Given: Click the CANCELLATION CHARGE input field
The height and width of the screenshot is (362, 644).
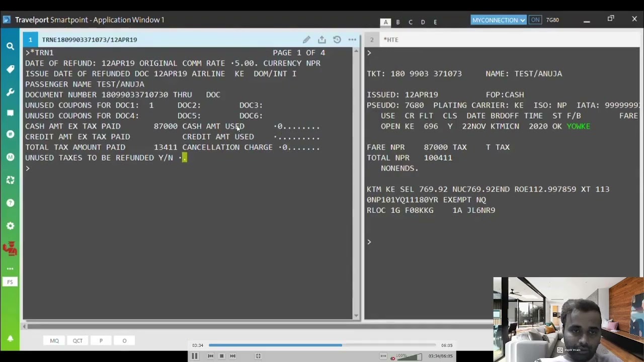Looking at the screenshot, I should point(299,148).
